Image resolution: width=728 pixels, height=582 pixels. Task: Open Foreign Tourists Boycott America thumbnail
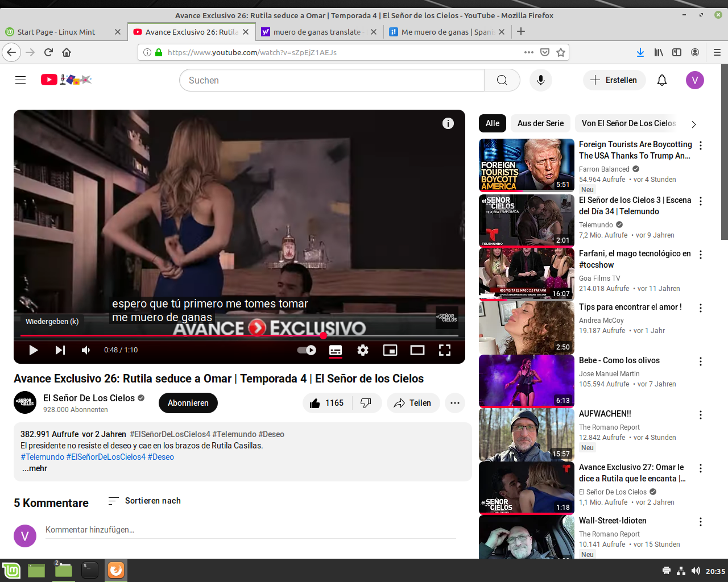coord(527,165)
